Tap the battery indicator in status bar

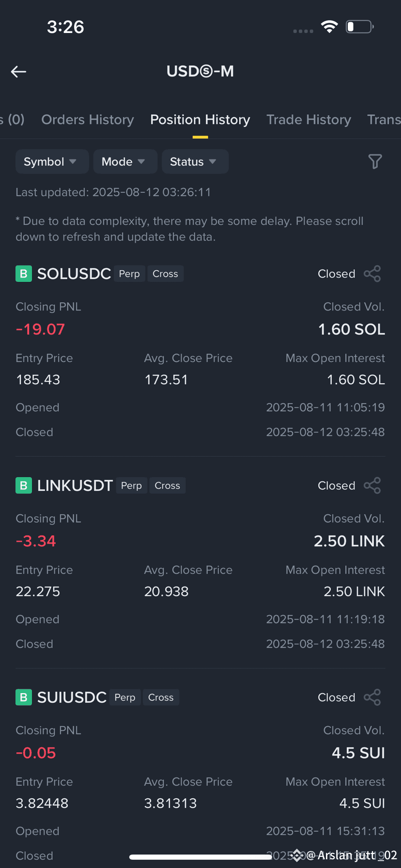pos(359,27)
